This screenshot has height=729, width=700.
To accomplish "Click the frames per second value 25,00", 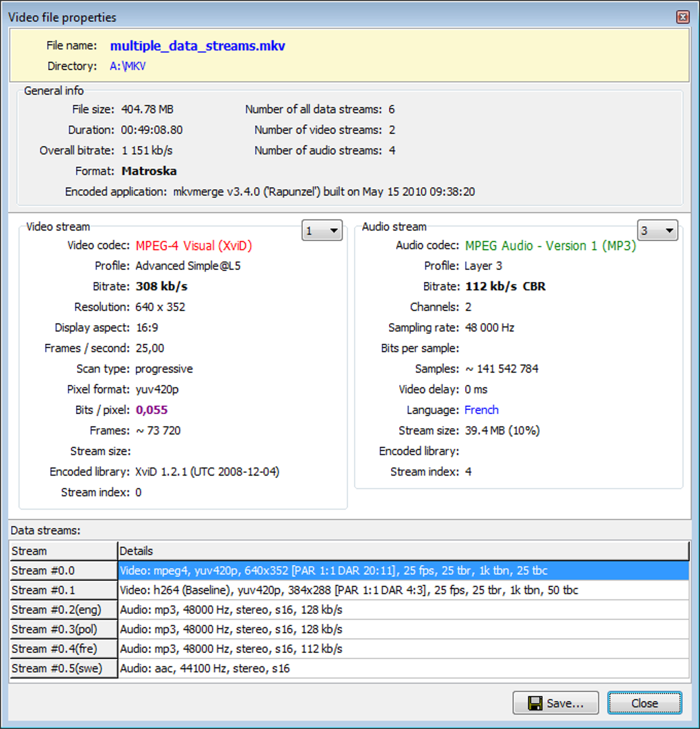I will (150, 348).
